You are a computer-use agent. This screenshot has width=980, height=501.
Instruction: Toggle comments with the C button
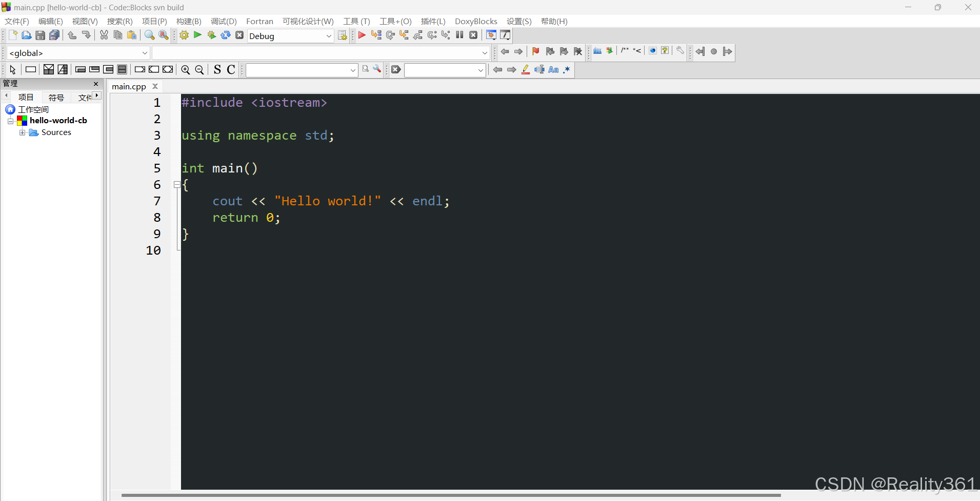(x=231, y=70)
